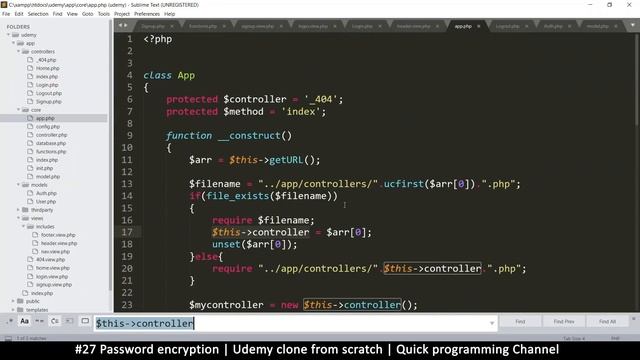
Task: Open 404.view.php in sidebar
Action: [50, 260]
